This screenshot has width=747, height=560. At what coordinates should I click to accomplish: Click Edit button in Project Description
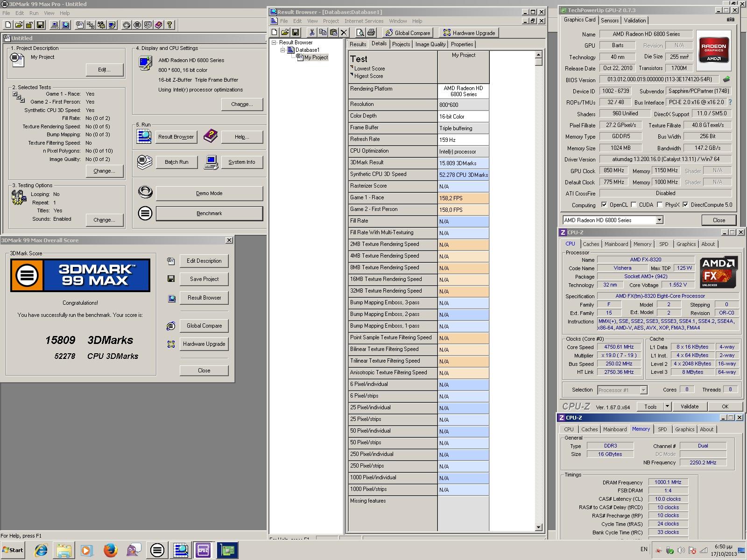tap(104, 70)
